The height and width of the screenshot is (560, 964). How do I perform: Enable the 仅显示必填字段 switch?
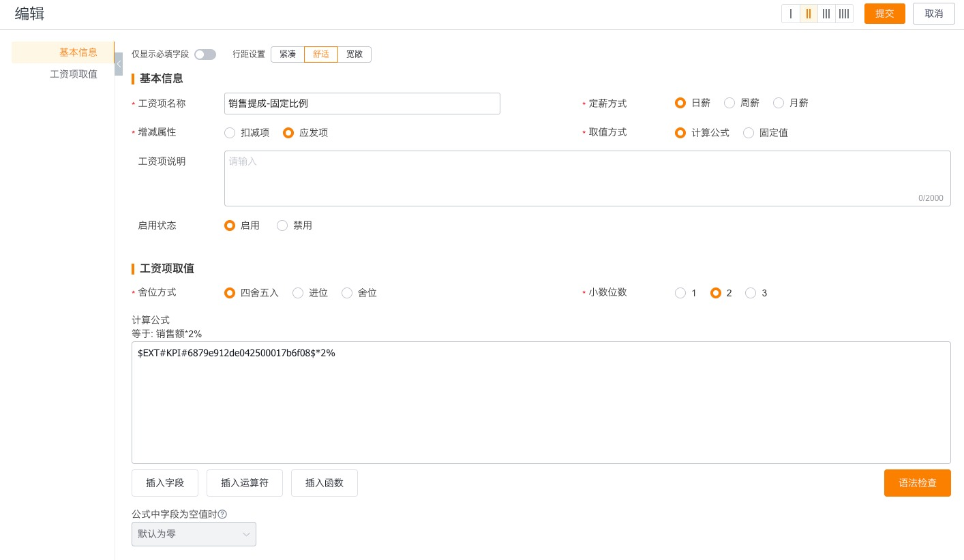click(205, 55)
